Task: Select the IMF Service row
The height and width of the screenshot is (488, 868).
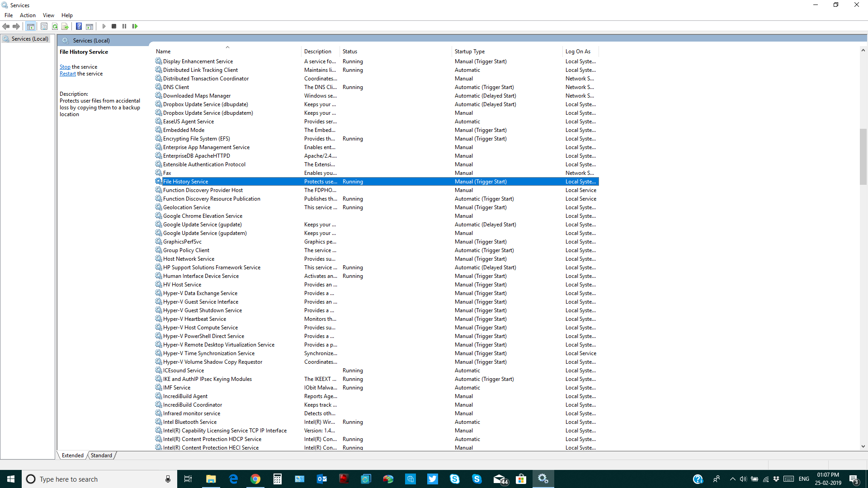Action: pos(376,388)
